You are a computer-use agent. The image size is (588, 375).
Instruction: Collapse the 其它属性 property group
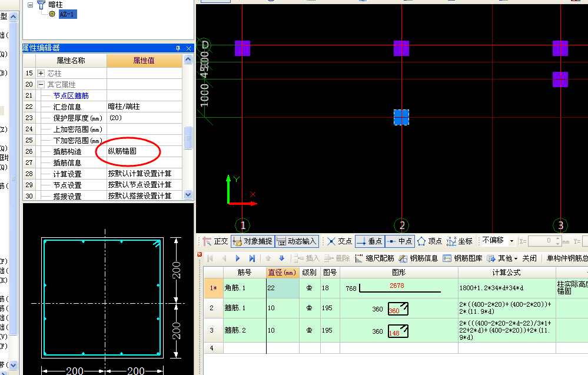point(41,84)
